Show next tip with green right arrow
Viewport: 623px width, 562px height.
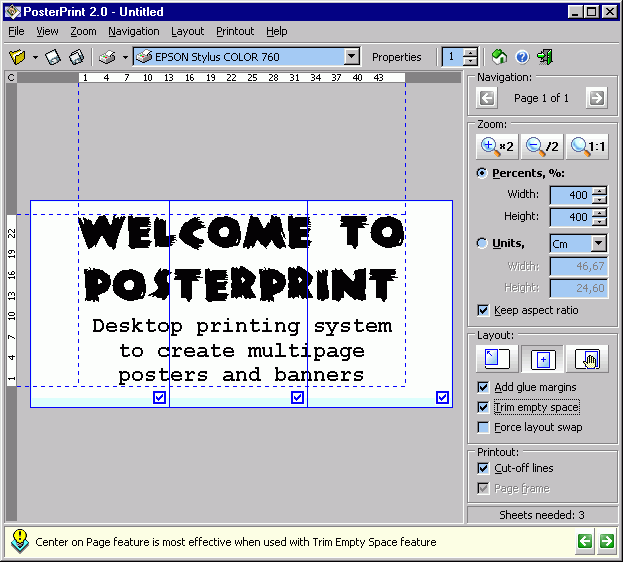pyautogui.click(x=607, y=541)
